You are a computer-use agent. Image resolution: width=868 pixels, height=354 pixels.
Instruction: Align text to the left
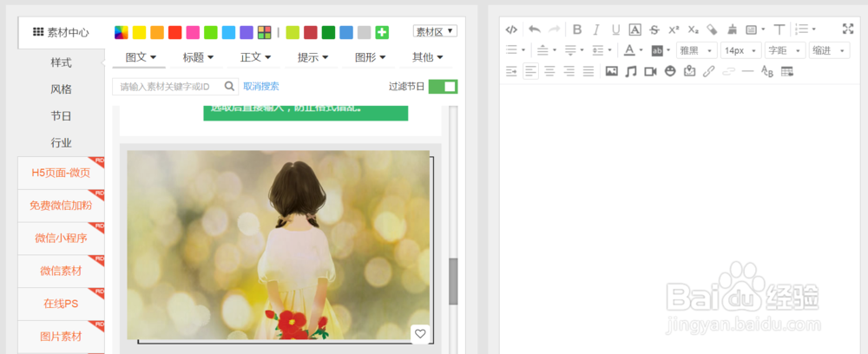(x=531, y=71)
